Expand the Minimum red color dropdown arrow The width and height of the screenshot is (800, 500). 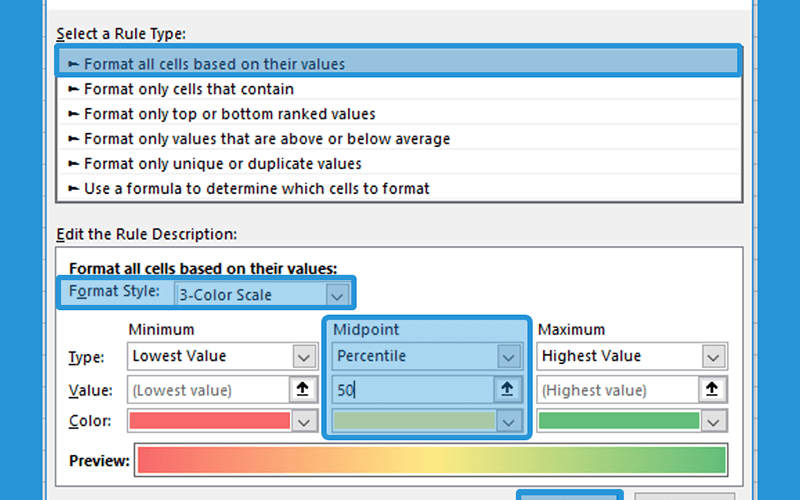(305, 421)
